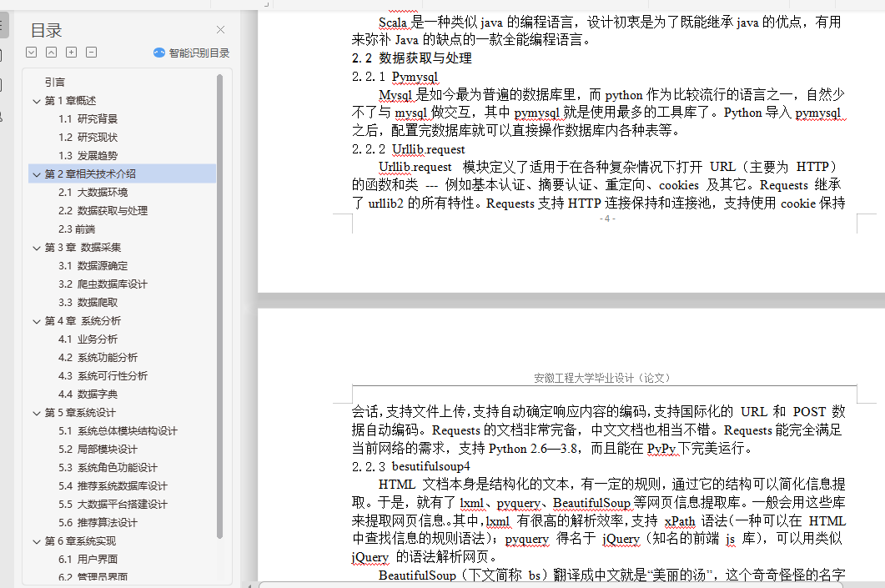The height and width of the screenshot is (588, 885).
Task: Click page number -4- in footer
Action: 607,219
